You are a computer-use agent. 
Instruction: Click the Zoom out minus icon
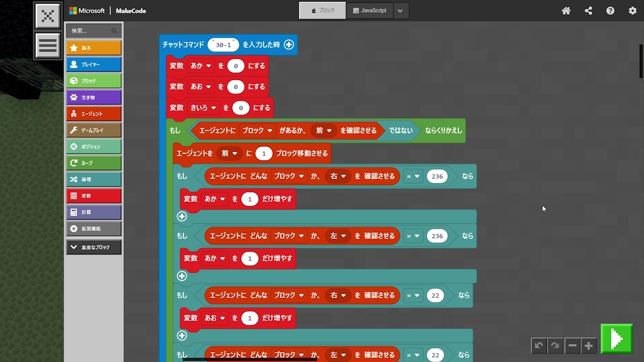(572, 345)
